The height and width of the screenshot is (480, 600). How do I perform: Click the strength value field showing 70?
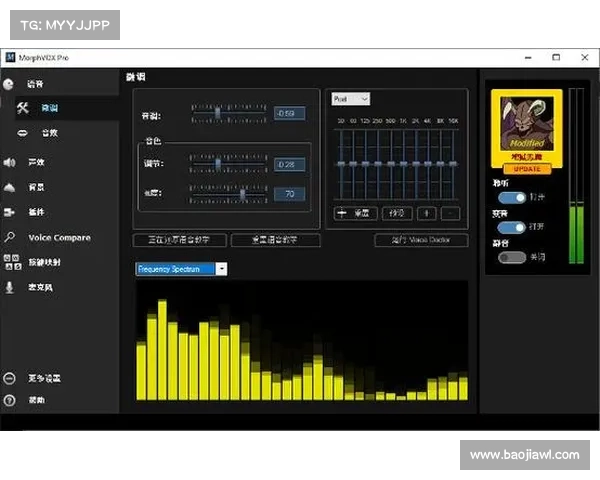point(290,194)
